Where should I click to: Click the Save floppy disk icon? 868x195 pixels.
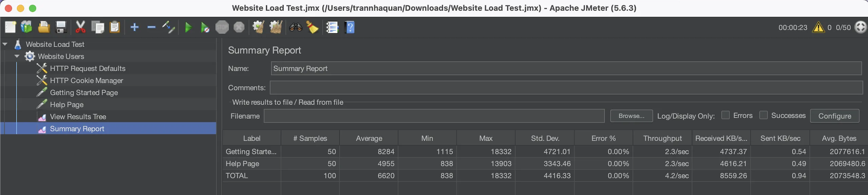click(61, 27)
